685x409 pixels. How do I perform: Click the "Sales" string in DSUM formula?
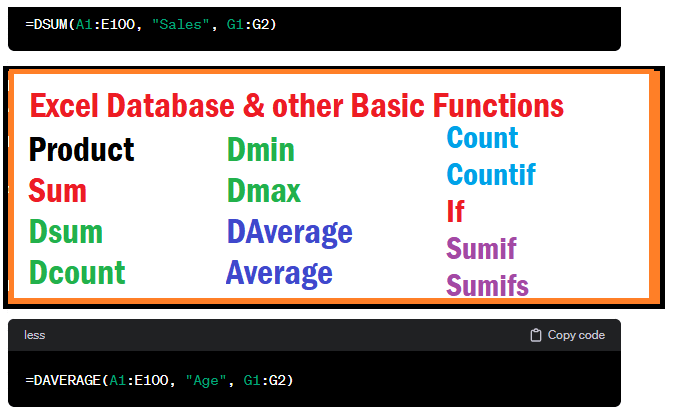pos(181,24)
